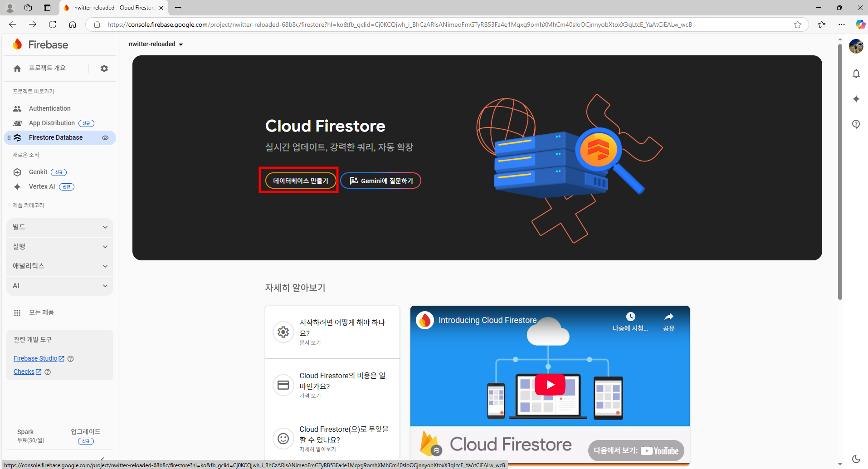Click the browser back arrow
This screenshot has height=469, width=868.
click(13, 24)
